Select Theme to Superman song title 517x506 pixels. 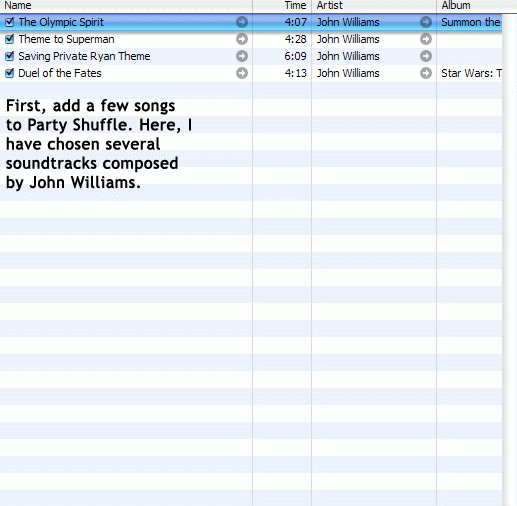tap(66, 39)
